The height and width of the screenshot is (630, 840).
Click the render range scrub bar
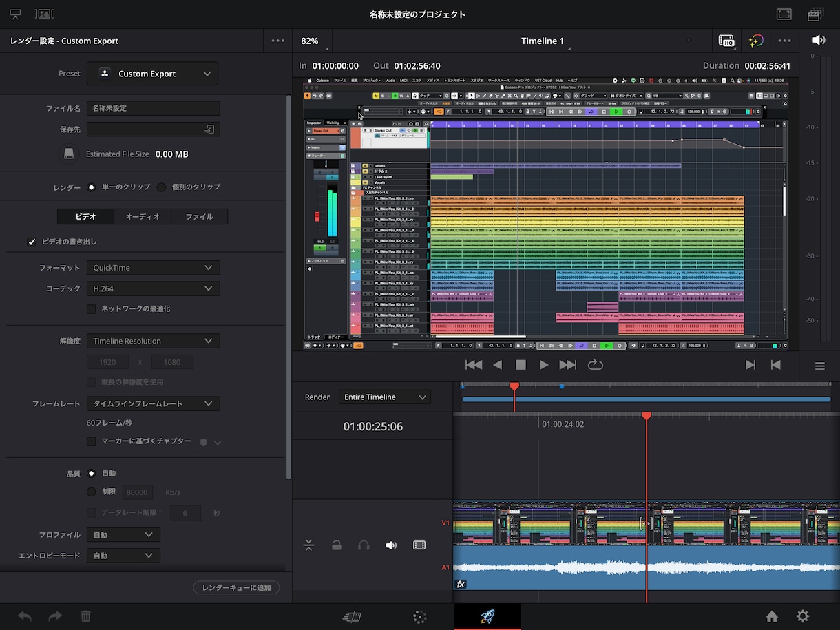pos(647,399)
